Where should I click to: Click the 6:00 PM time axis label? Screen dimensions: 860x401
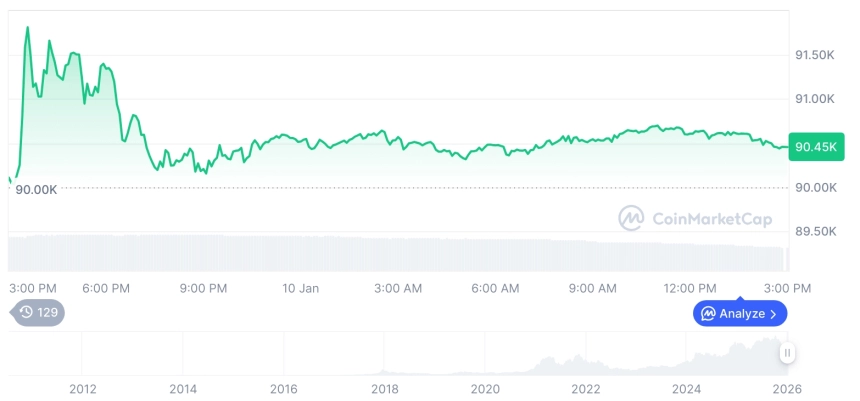pyautogui.click(x=106, y=288)
